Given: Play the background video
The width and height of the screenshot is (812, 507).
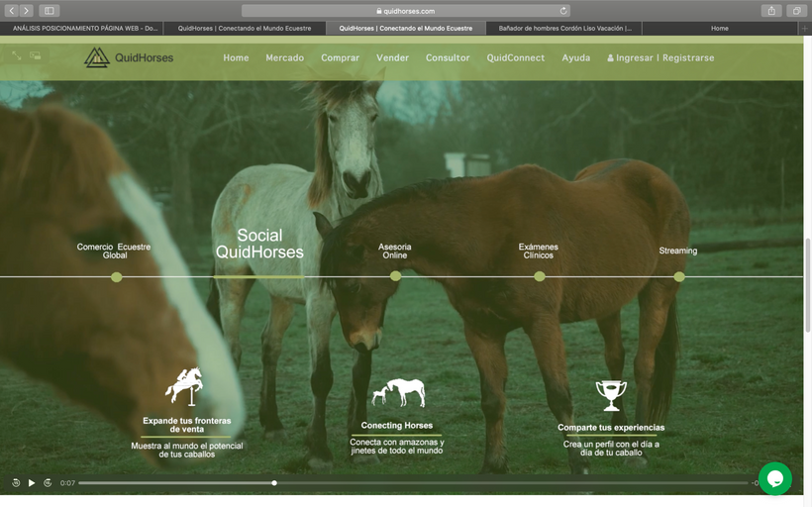Looking at the screenshot, I should tap(32, 483).
